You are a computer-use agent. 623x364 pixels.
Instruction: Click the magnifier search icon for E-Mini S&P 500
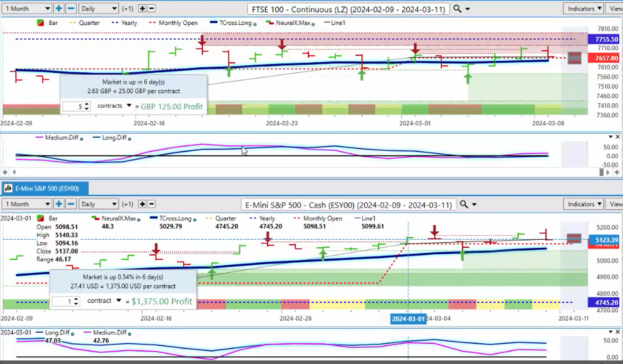click(x=464, y=204)
